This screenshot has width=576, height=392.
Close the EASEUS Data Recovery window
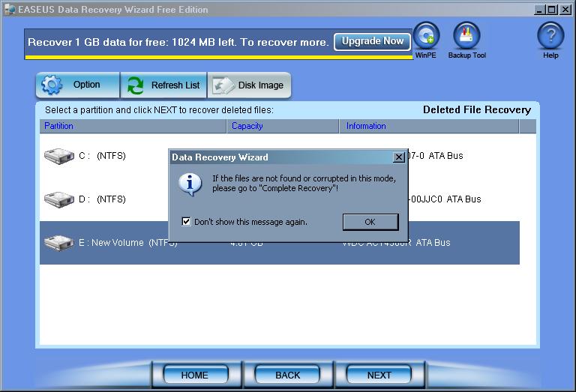pyautogui.click(x=565, y=10)
